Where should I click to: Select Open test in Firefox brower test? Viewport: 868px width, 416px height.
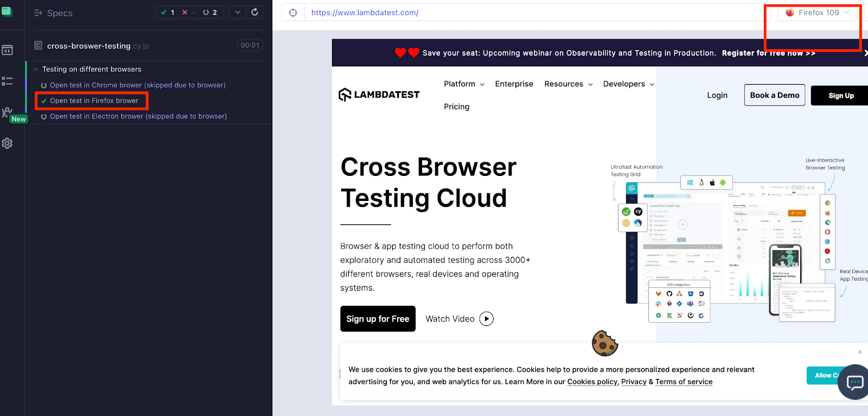click(x=94, y=101)
